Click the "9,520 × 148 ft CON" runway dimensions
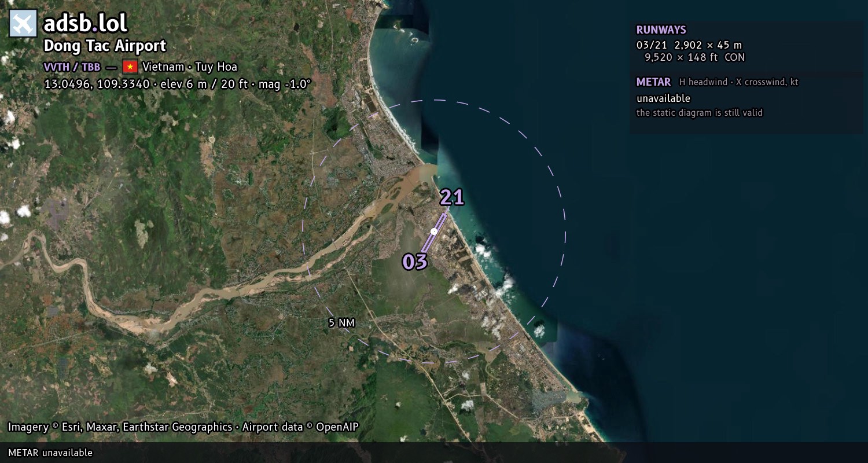The image size is (868, 463). (695, 57)
